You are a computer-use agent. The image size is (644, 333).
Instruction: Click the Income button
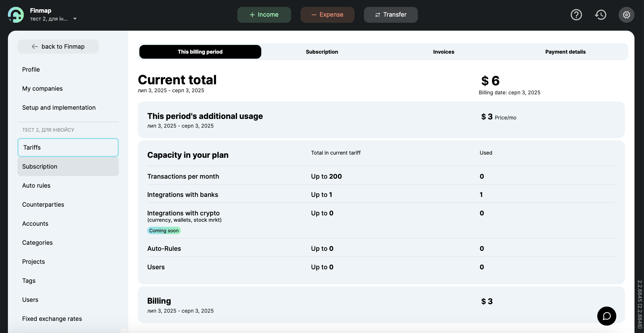264,15
